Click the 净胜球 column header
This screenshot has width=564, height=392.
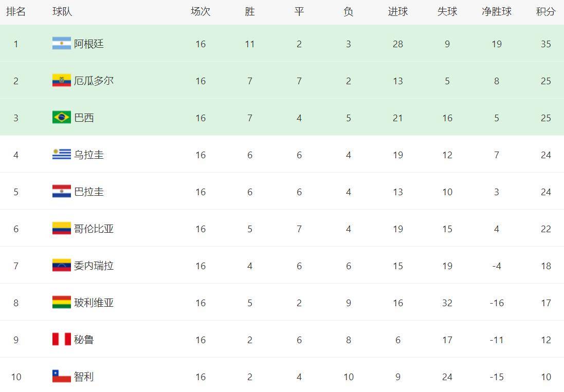[496, 11]
